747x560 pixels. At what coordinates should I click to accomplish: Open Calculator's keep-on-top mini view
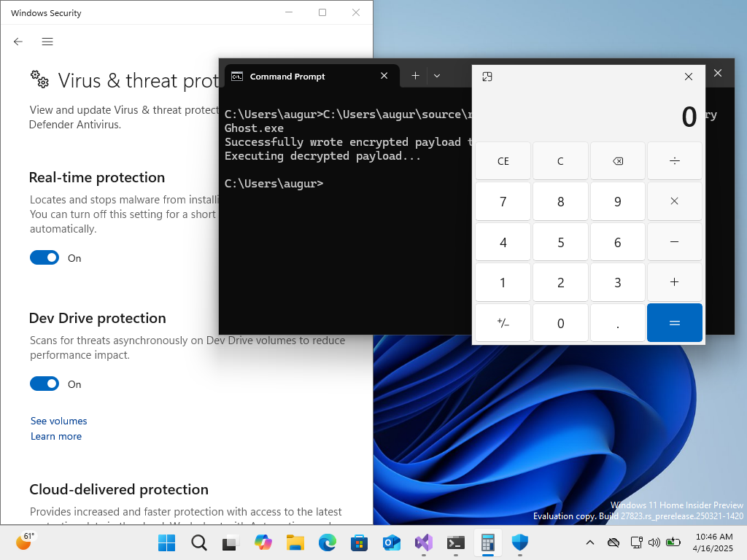[487, 76]
